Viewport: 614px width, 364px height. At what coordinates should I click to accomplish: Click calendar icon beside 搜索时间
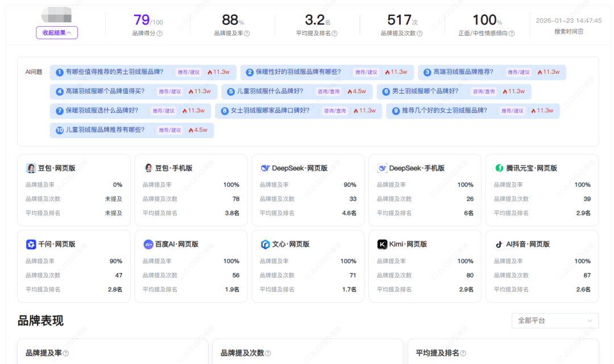580,32
